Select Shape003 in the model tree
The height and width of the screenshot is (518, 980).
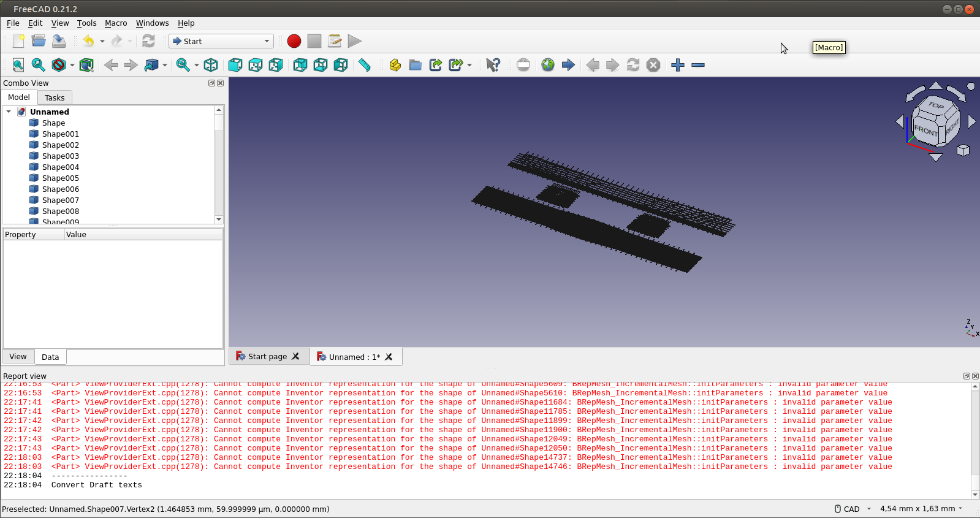(61, 156)
